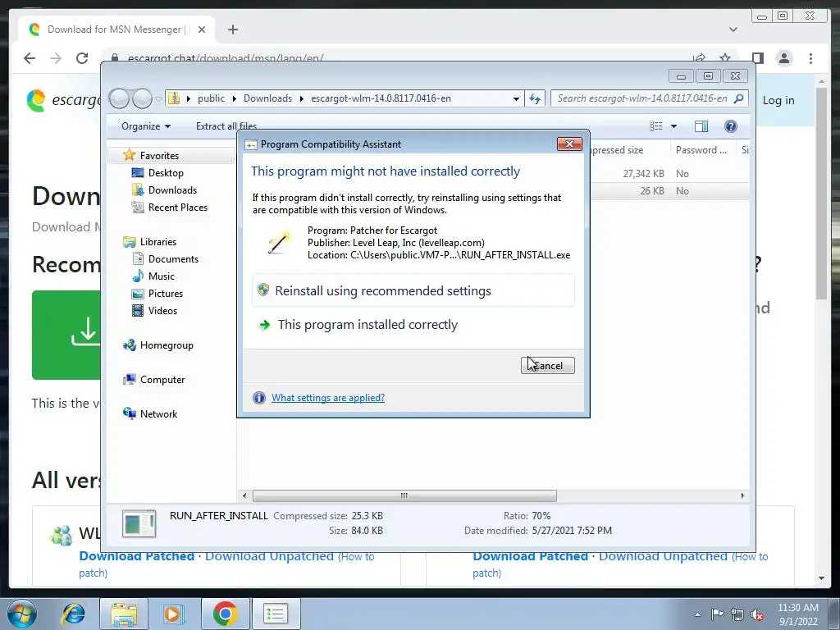Click the Chrome profile avatar icon
Image resolution: width=840 pixels, height=630 pixels.
784,58
